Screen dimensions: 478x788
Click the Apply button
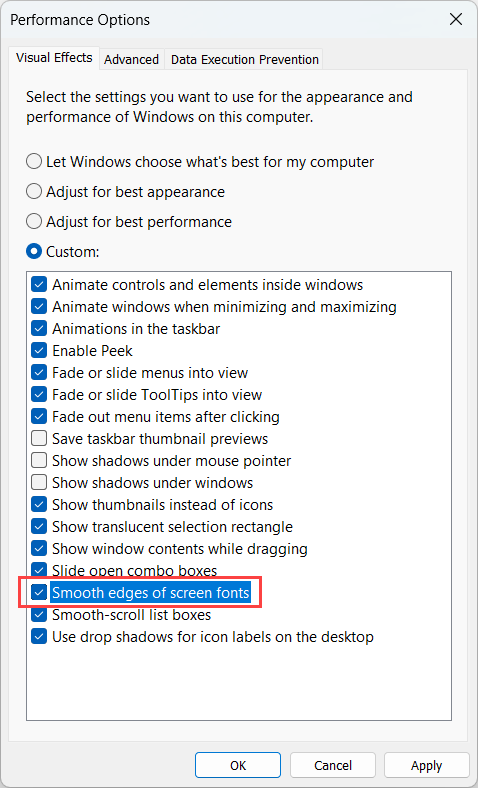(x=427, y=765)
